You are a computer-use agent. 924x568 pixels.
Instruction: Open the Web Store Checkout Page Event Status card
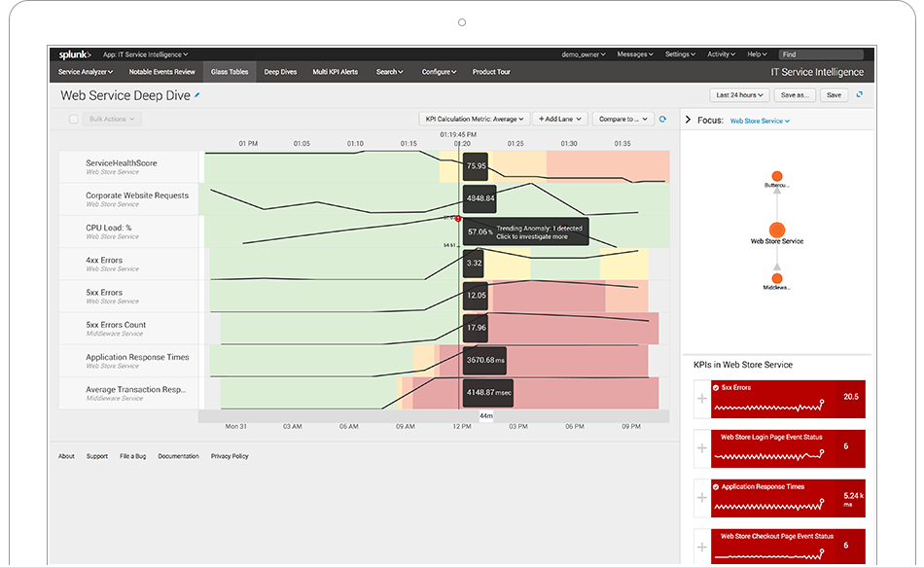point(788,547)
